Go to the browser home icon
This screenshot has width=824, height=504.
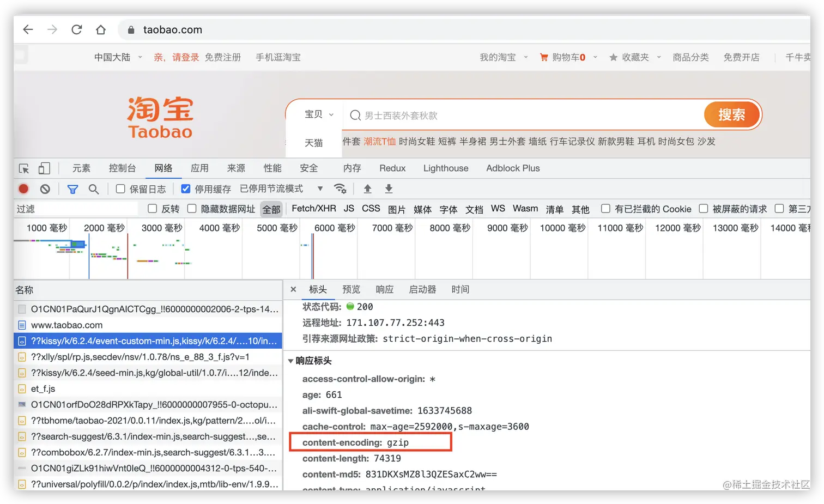tap(101, 29)
